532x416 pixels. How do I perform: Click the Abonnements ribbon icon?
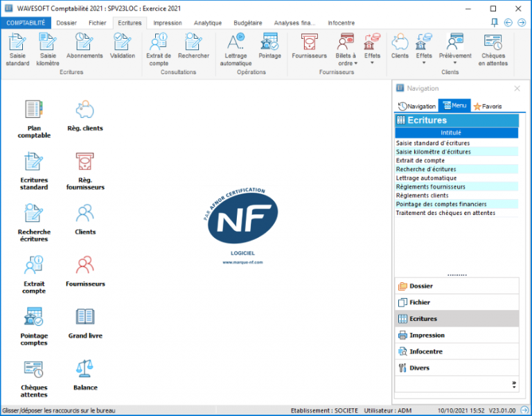(x=85, y=46)
